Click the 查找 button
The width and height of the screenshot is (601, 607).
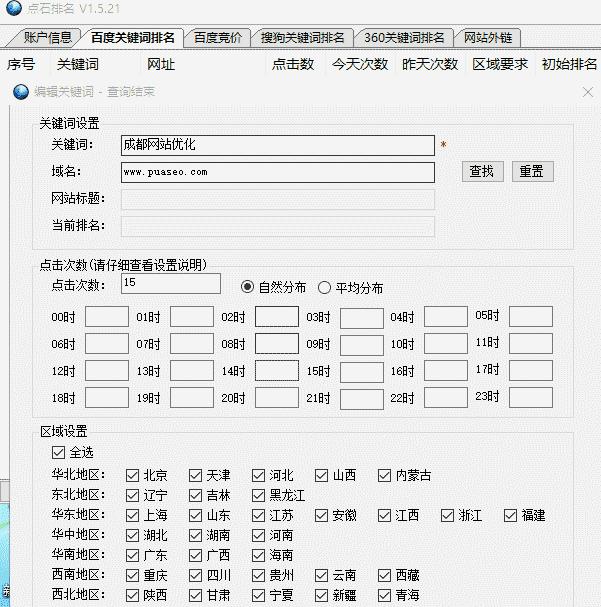tap(483, 171)
